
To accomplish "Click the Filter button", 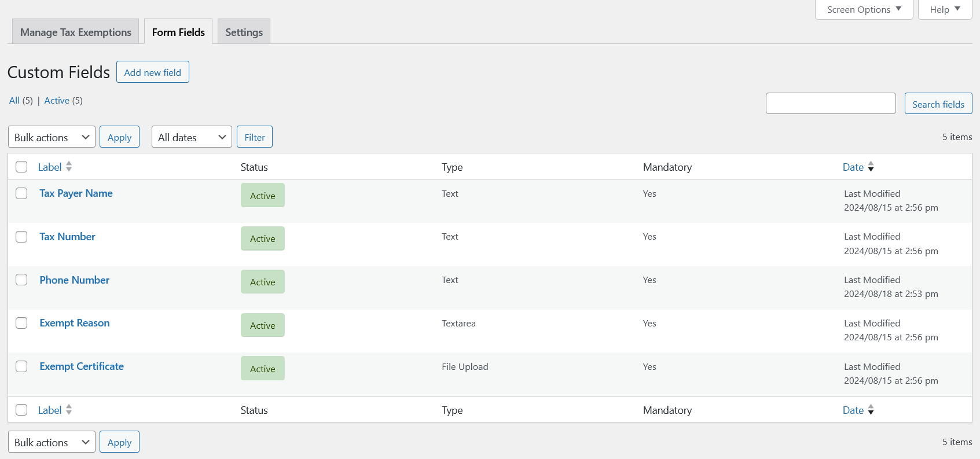I will (x=255, y=137).
